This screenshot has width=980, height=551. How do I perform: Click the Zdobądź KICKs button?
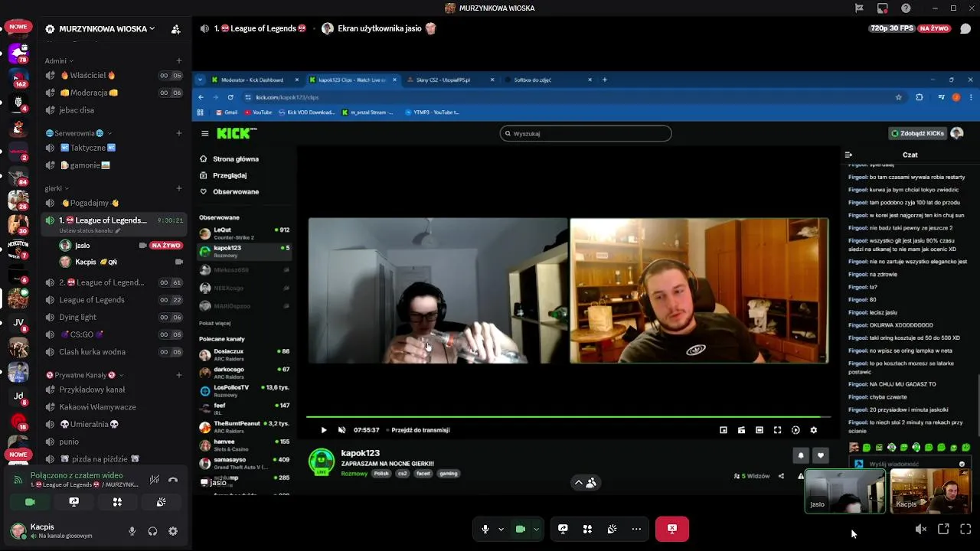(916, 133)
